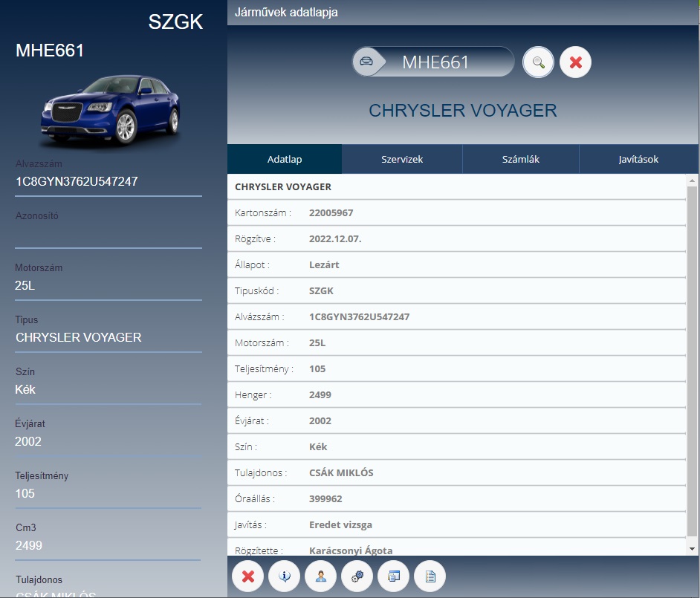Viewport: 700px width, 598px height.
Task: Click the Teljesítmény value 105 in left panel
Action: click(x=25, y=493)
